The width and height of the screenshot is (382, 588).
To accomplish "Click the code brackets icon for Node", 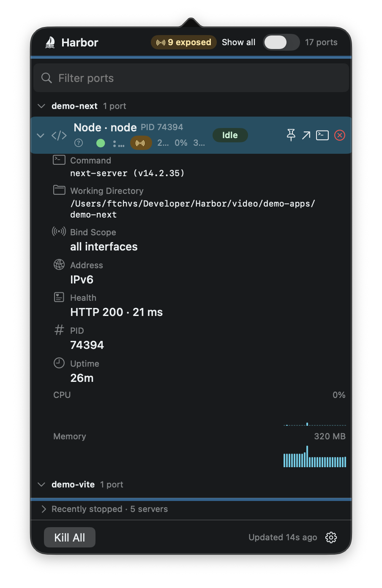I will tap(59, 135).
